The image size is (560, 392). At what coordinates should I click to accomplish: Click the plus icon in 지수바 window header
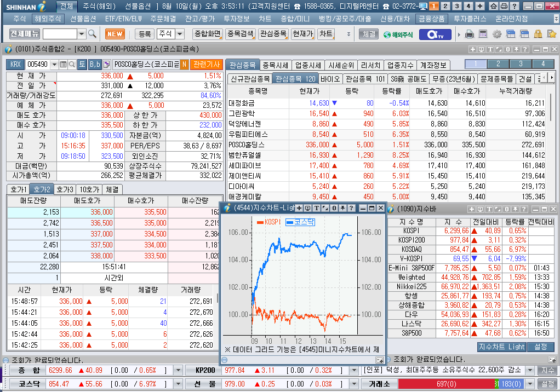click(x=471, y=209)
